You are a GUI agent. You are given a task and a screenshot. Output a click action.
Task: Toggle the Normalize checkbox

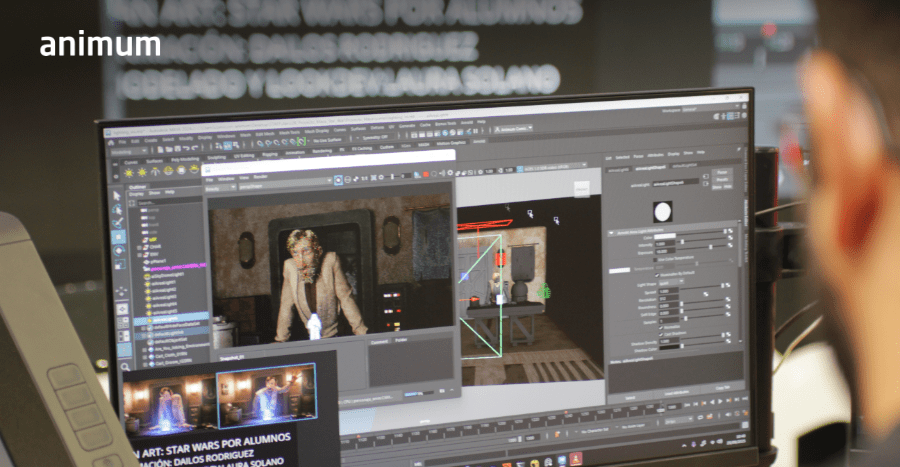click(661, 326)
